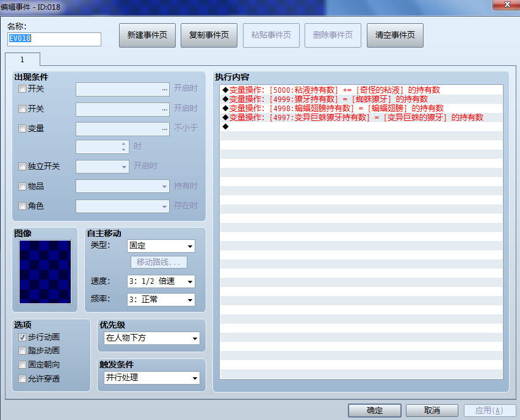Open the 类型 movement type dropdown
The width and height of the screenshot is (520, 420).
161,246
